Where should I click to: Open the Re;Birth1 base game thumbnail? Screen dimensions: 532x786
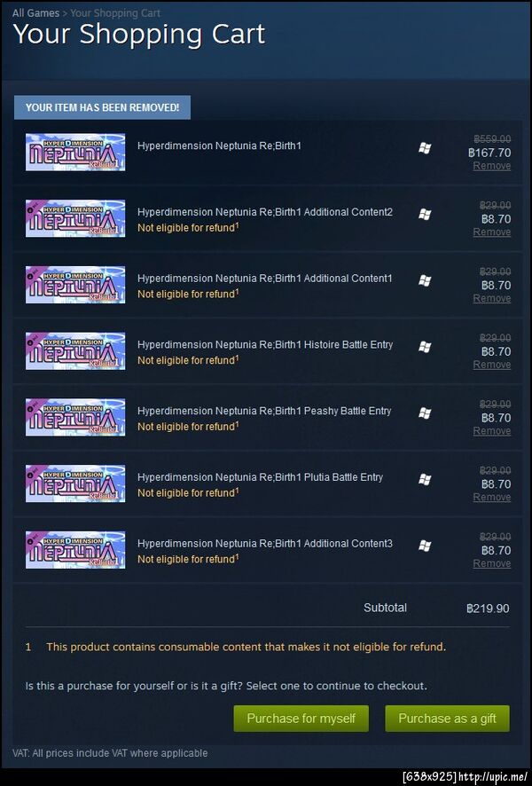point(75,152)
